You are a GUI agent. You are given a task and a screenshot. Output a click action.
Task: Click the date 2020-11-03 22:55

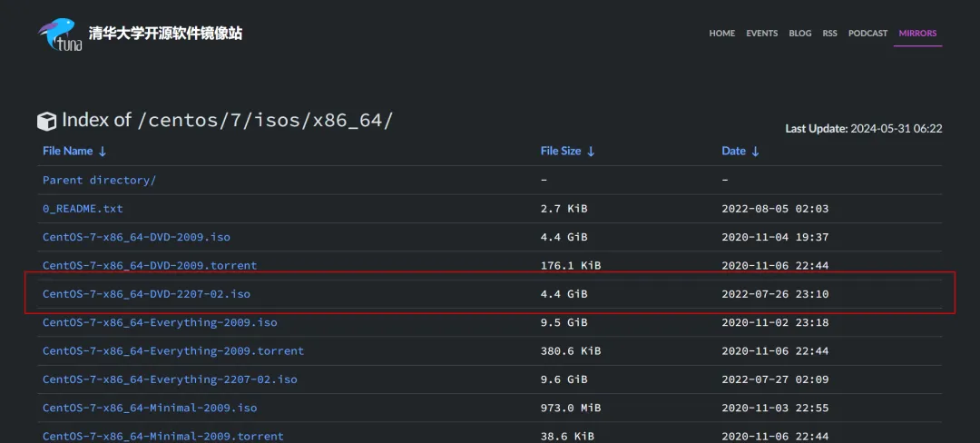coord(775,408)
